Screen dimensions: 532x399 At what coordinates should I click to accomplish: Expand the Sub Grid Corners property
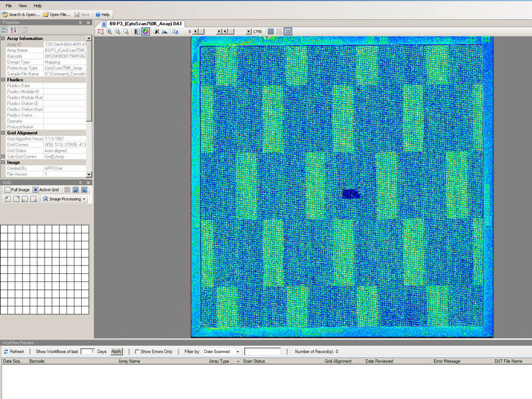(3, 156)
